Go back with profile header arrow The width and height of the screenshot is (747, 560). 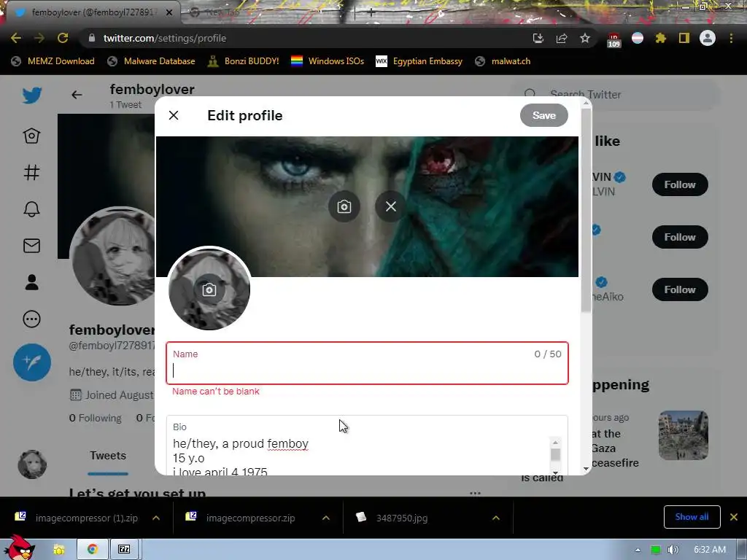tap(77, 95)
